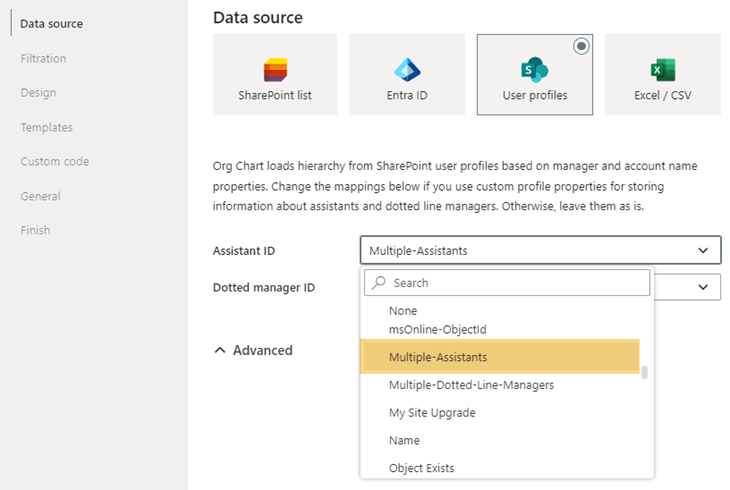
Task: Select the Excel / CSV data source icon
Action: pos(663,70)
